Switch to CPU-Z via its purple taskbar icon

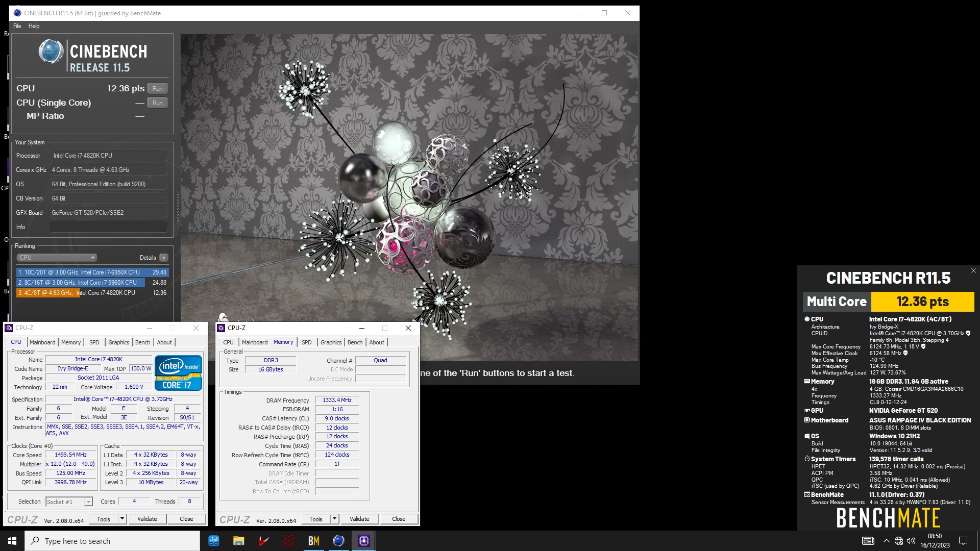[363, 541]
